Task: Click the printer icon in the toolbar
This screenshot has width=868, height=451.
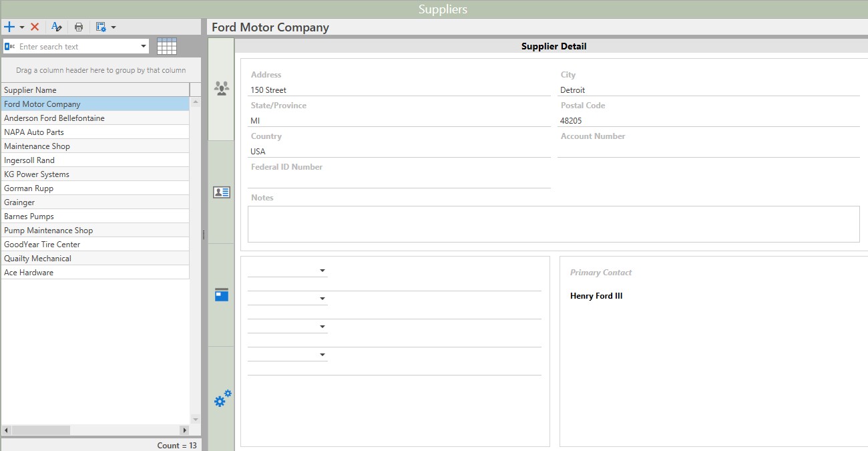Action: click(x=79, y=27)
